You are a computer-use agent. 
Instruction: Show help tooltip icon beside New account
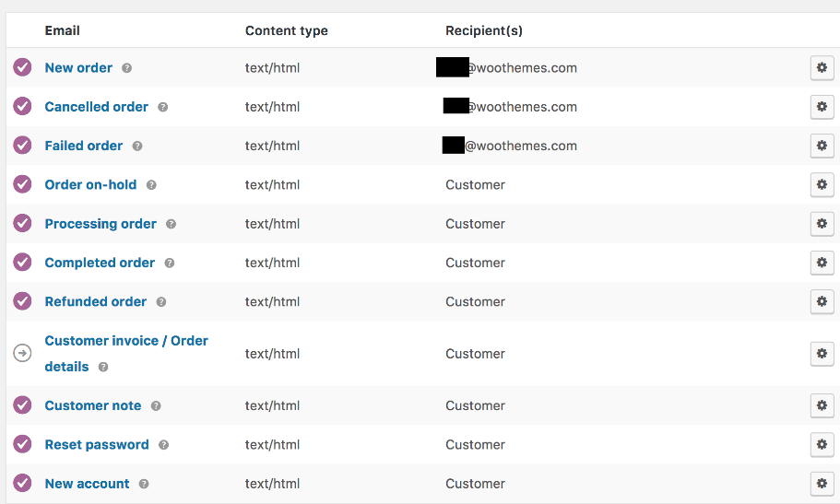(144, 484)
